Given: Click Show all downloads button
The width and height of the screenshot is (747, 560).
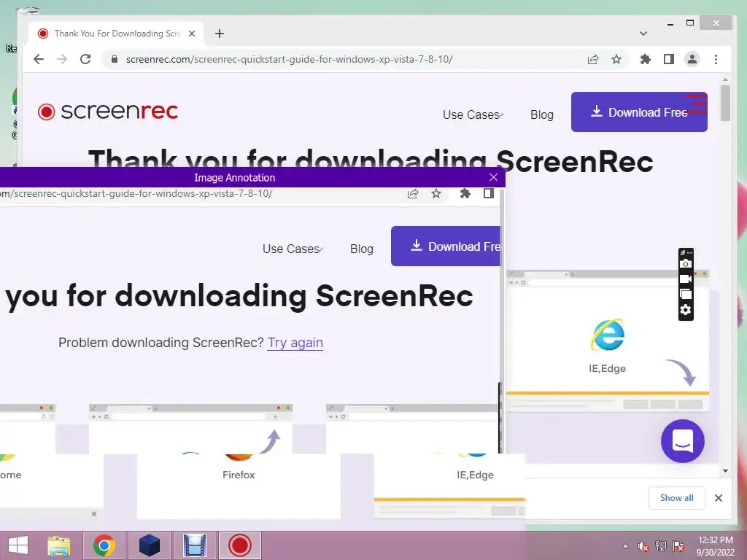Looking at the screenshot, I should [x=676, y=497].
